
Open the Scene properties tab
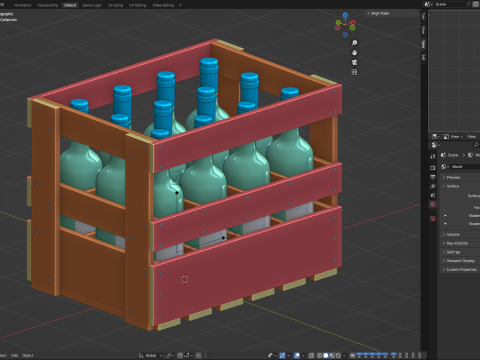coord(433,195)
